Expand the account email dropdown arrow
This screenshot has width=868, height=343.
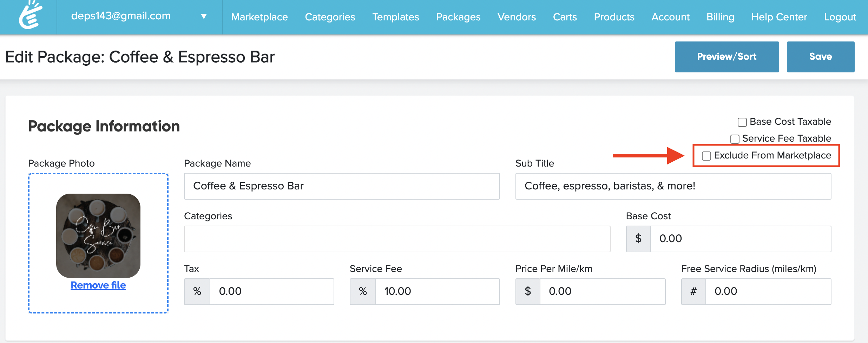tap(204, 17)
